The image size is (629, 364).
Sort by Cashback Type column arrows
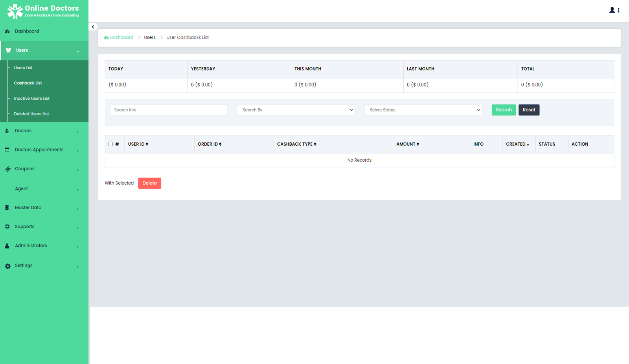[315, 145]
